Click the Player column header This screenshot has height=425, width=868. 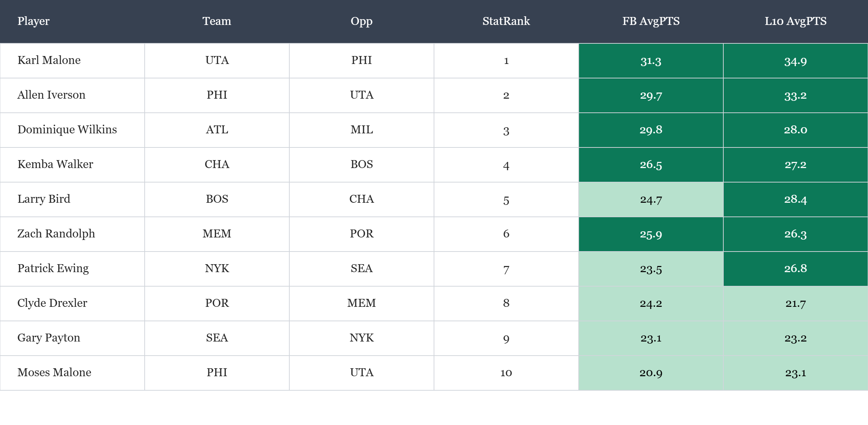coord(34,21)
